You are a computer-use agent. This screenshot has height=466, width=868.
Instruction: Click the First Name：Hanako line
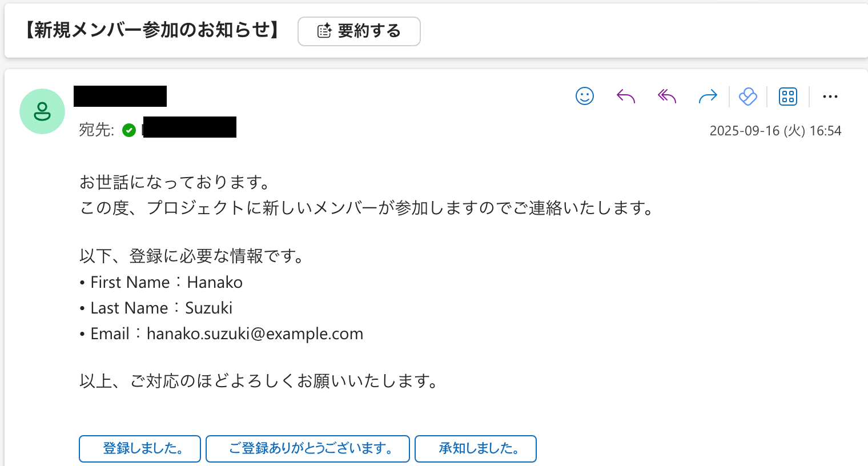pyautogui.click(x=166, y=282)
